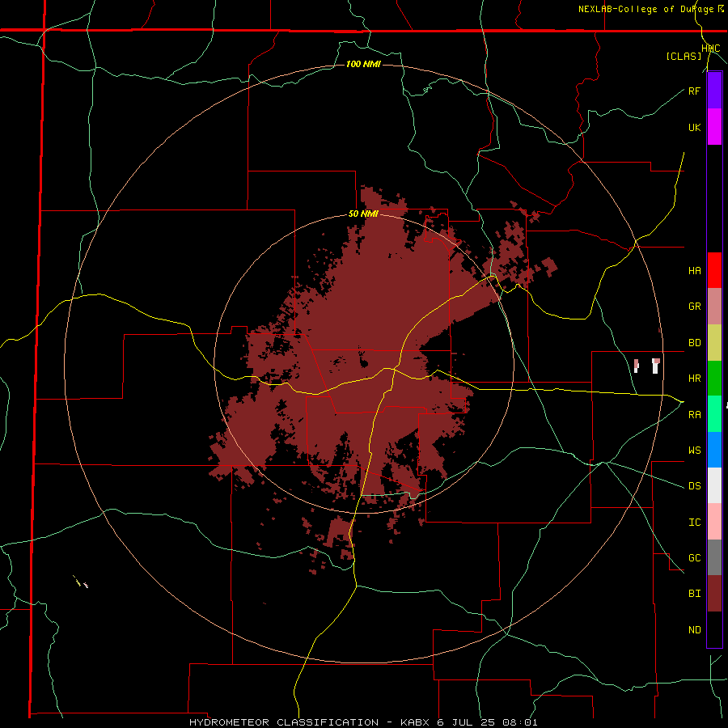Click the small yellow-white echo in the southwest
Image resolution: width=728 pixels, height=728 pixels.
tap(80, 582)
